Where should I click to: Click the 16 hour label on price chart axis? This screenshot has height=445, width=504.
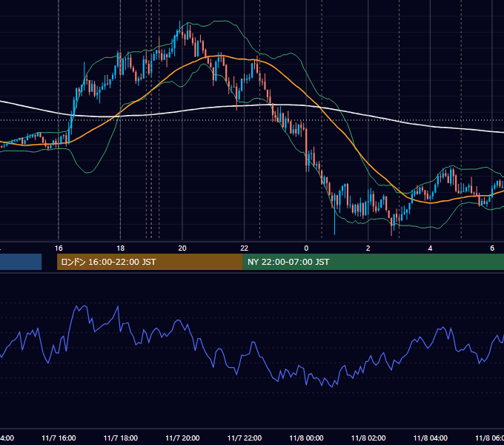[59, 248]
